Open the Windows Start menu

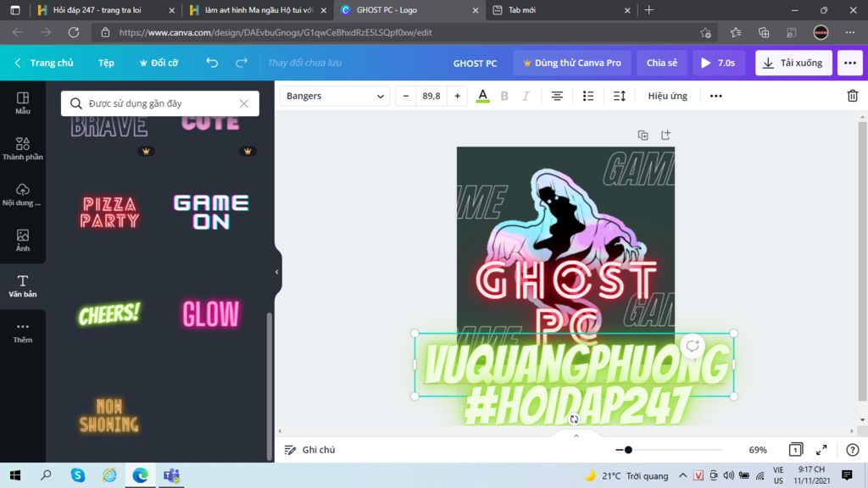click(x=15, y=475)
